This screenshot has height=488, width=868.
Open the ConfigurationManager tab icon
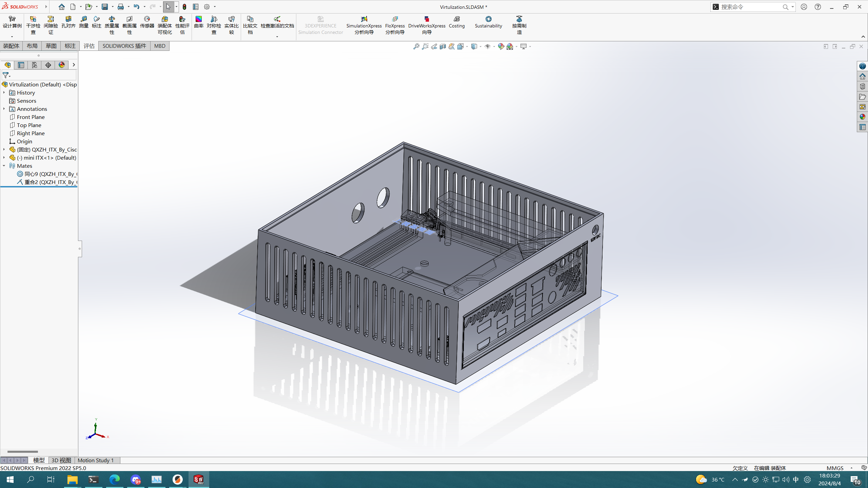(x=35, y=65)
